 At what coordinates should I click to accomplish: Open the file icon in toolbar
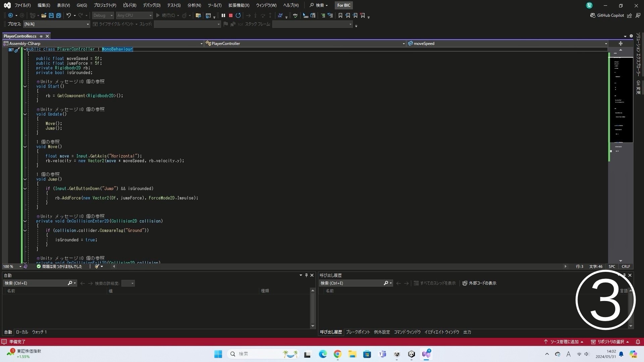coord(44,15)
